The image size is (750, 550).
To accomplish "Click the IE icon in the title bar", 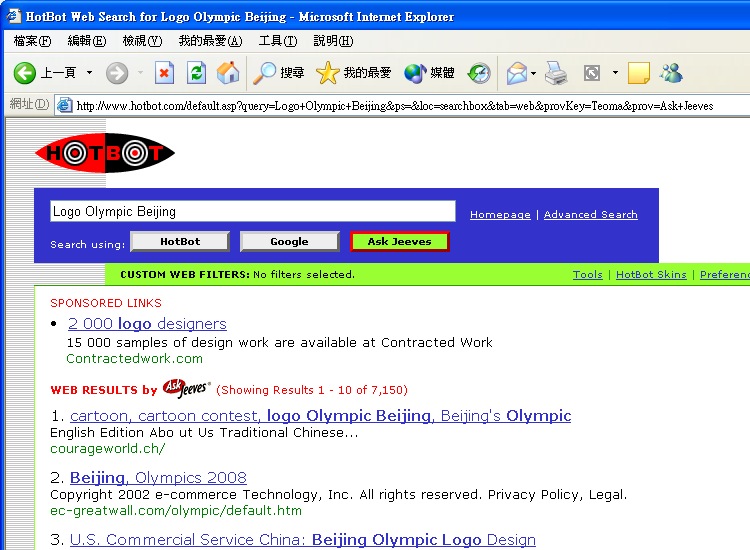I will coord(13,16).
